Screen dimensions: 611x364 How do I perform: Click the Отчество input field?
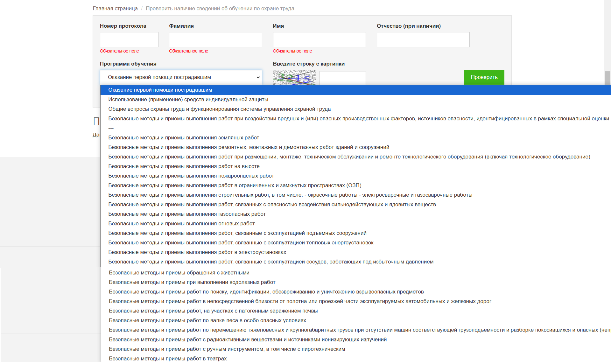(423, 39)
